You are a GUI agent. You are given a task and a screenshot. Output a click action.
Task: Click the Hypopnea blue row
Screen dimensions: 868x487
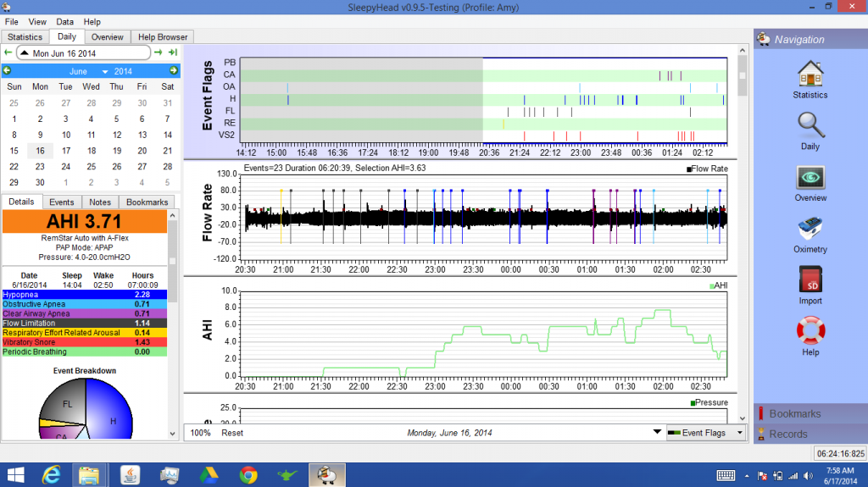coord(85,295)
